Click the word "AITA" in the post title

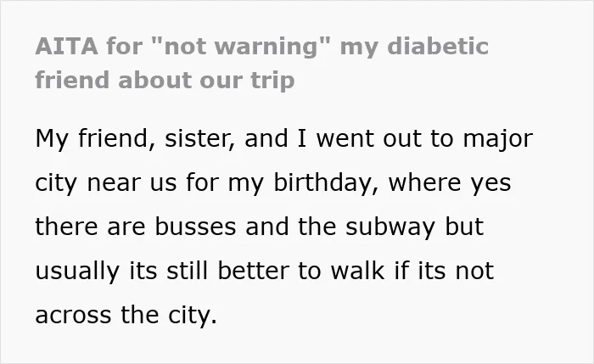click(66, 46)
